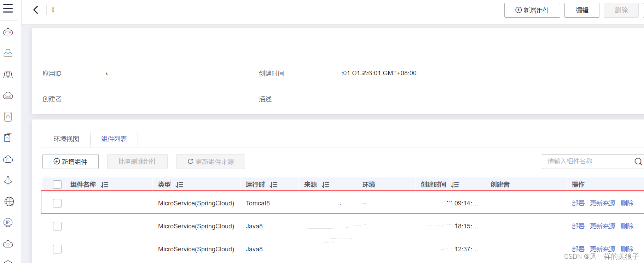Open the cloud with checkmark sidebar icon
644x263 pixels.
pyautogui.click(x=8, y=159)
